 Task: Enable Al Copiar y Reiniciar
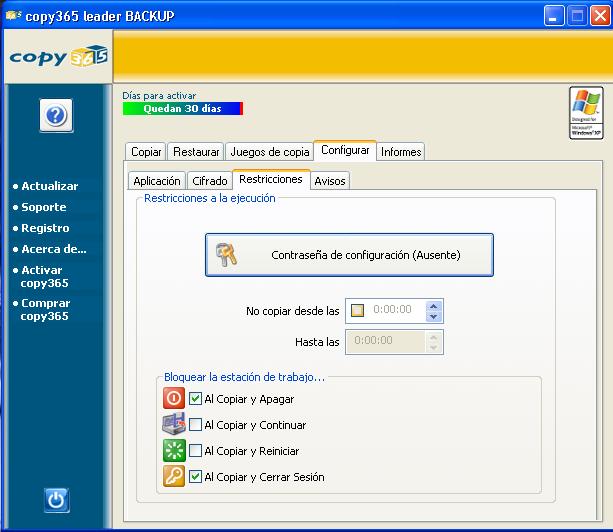pos(195,451)
